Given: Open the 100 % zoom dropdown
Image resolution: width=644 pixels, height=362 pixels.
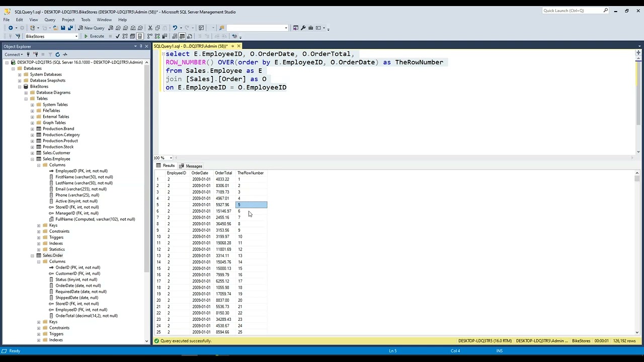Looking at the screenshot, I should pyautogui.click(x=171, y=158).
